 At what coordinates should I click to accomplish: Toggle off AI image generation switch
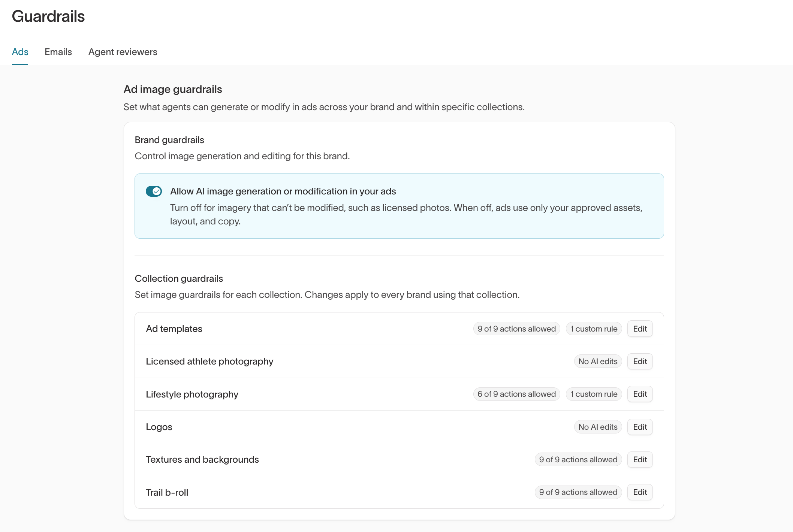[x=154, y=191]
